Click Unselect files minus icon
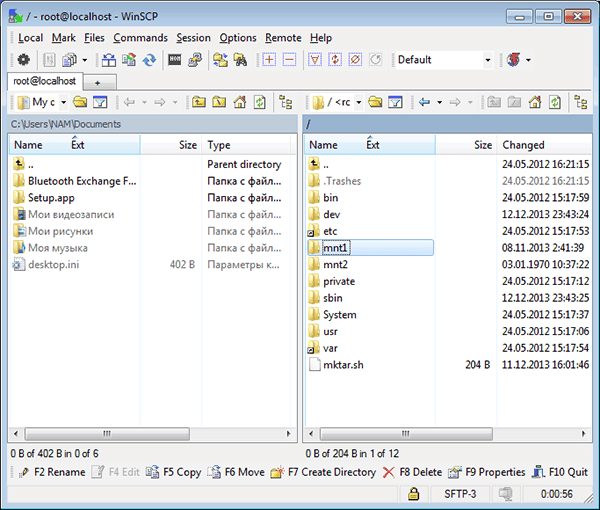Image resolution: width=600 pixels, height=510 pixels. coord(289,60)
